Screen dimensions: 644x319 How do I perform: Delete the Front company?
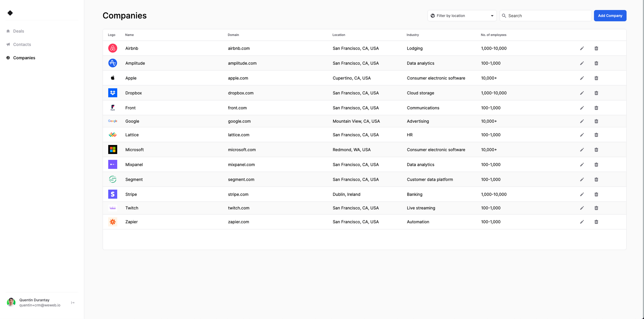click(596, 108)
